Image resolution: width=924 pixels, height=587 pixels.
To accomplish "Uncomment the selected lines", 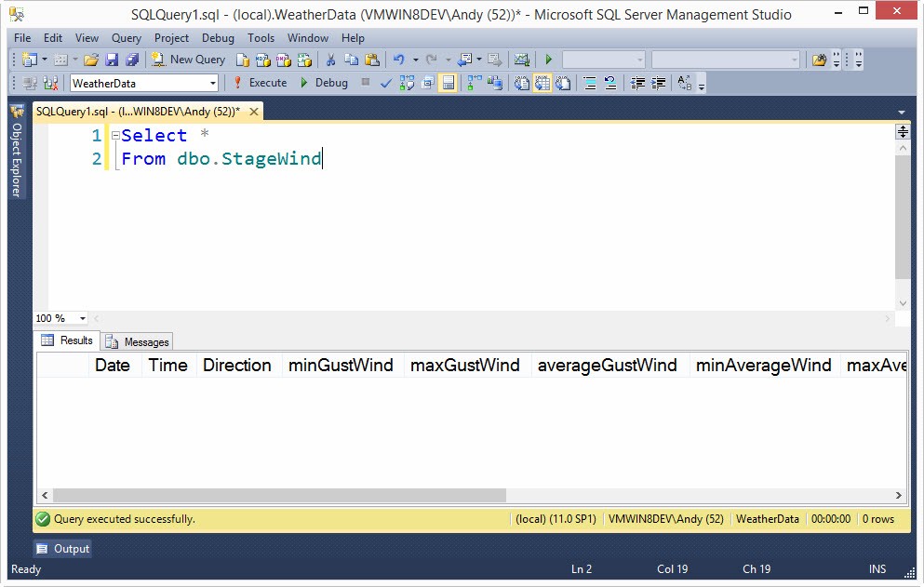I will click(x=610, y=83).
